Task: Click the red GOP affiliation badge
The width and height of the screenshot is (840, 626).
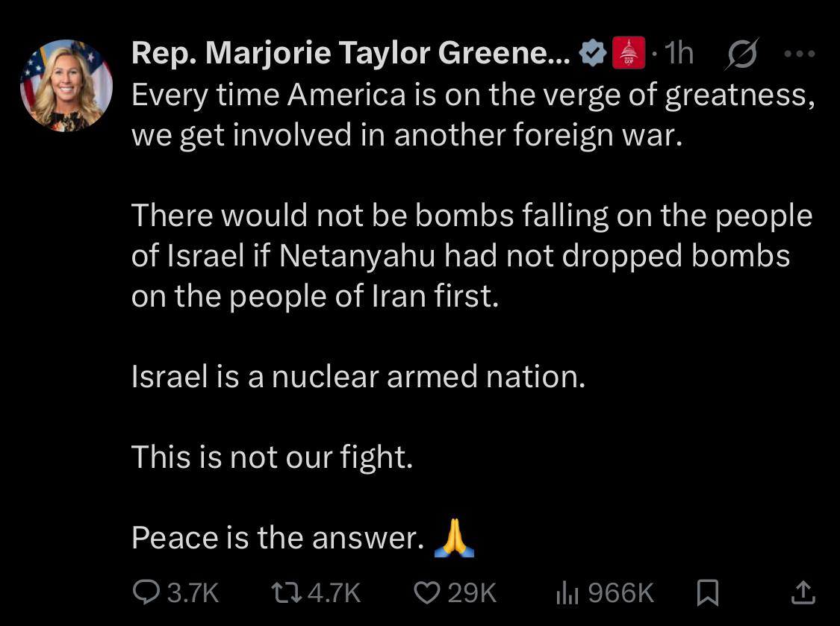Action: pyautogui.click(x=628, y=53)
